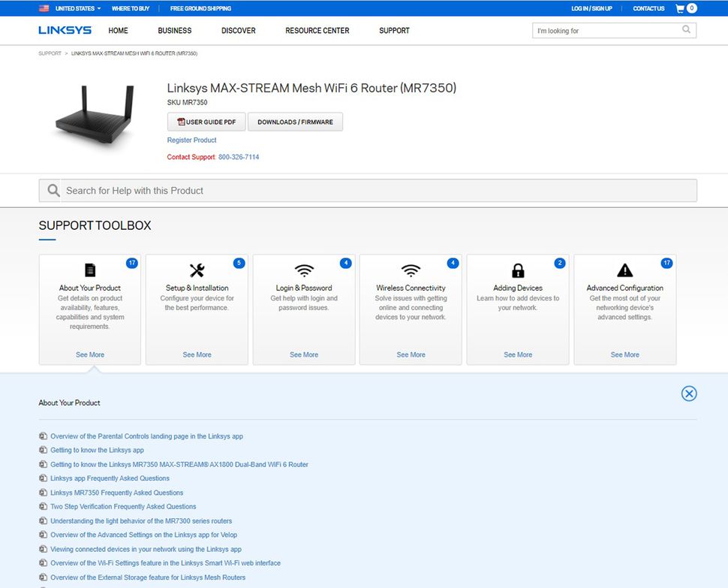Image resolution: width=728 pixels, height=588 pixels.
Task: Open the Resource Center menu
Action: pyautogui.click(x=317, y=31)
